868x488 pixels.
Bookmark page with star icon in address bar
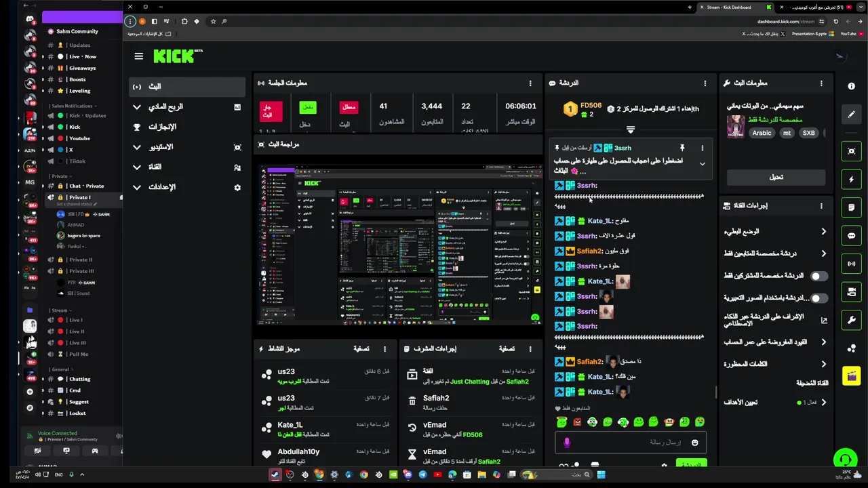tap(213, 21)
